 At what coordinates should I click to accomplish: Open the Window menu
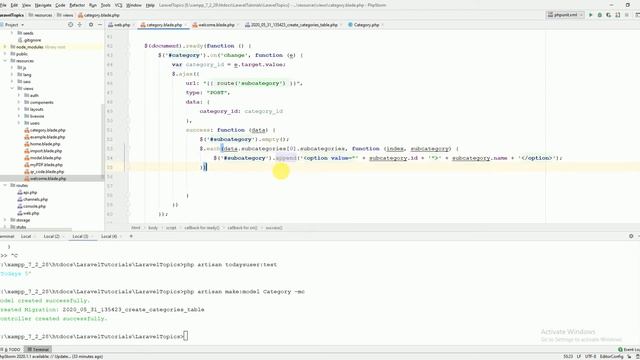134,5
